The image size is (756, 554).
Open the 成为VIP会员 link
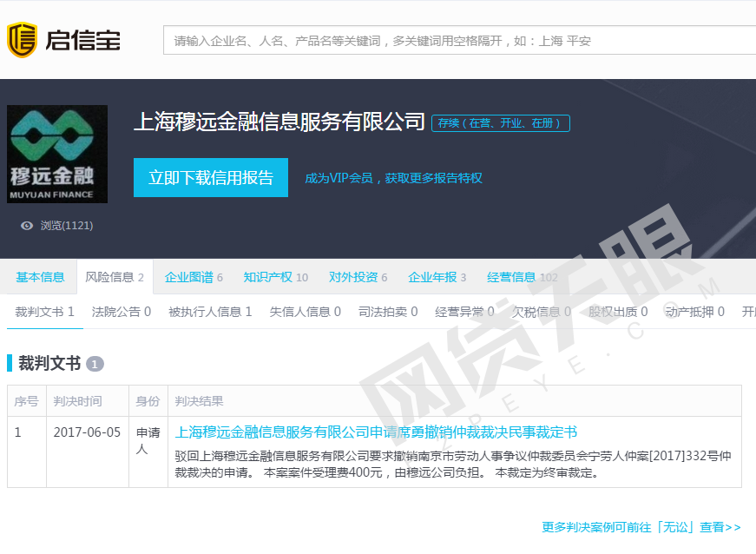(393, 178)
